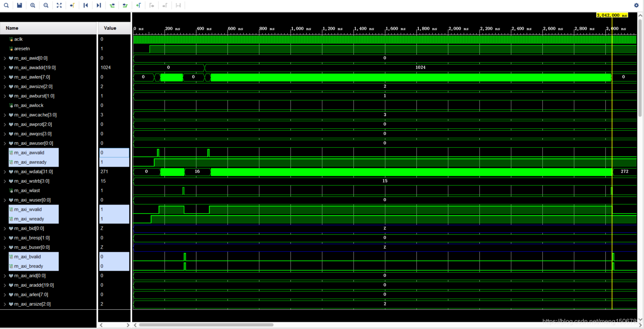
Task: Select the aresetn signal row
Action: (x=22, y=49)
